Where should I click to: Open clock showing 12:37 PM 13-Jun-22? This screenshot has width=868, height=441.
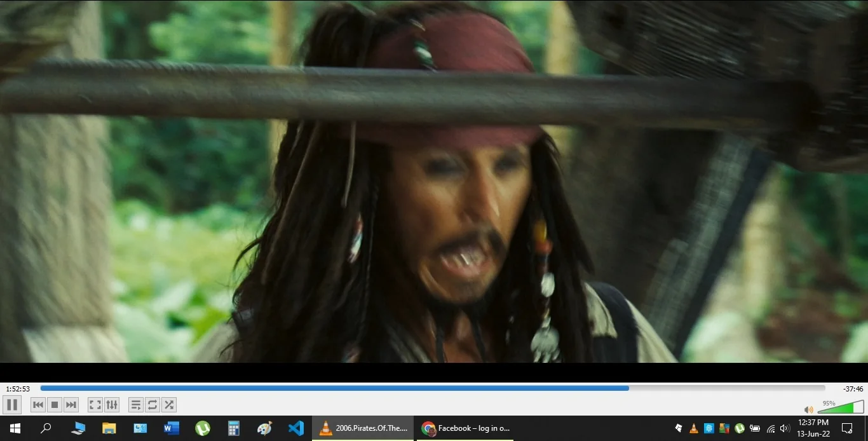click(813, 428)
